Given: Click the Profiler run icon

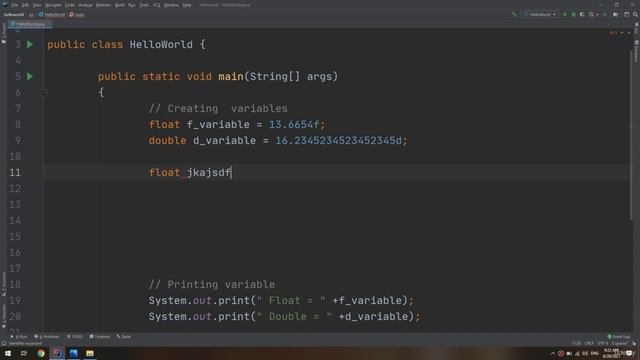Looking at the screenshot, I should (x=592, y=14).
